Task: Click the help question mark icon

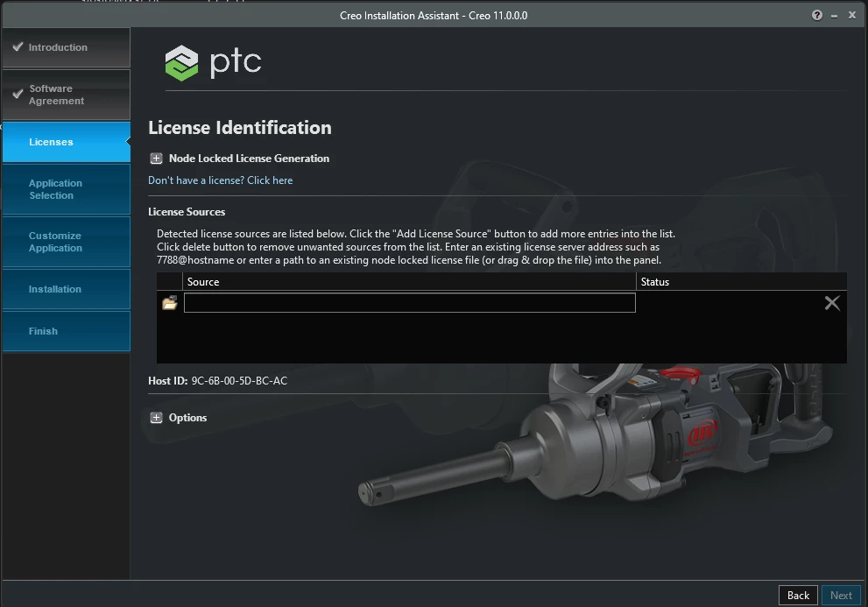Action: pos(816,16)
